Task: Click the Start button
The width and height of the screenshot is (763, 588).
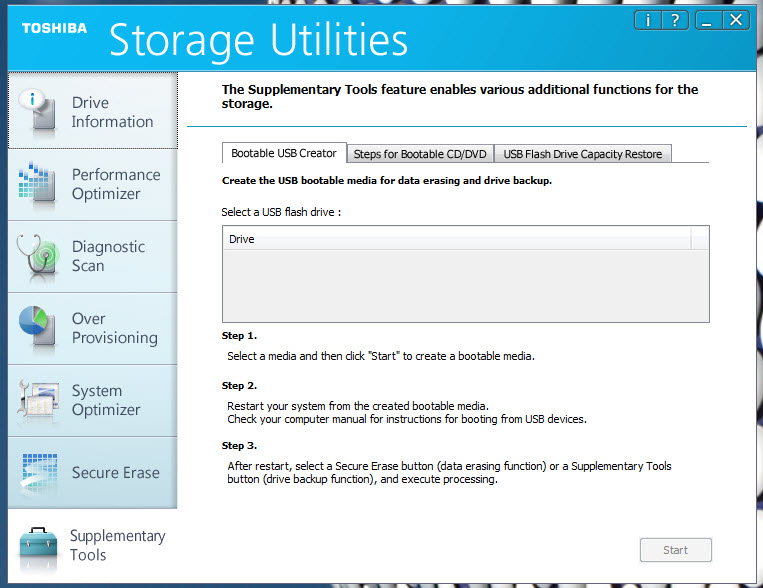Action: (x=675, y=550)
